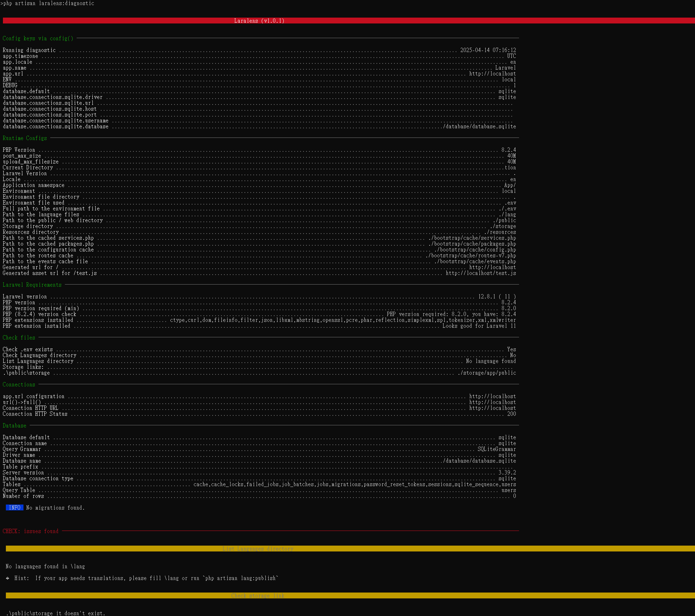Viewport: 695px width, 616px height.
Task: Click './bootstrap/cache/routes-v7.php' path value
Action: 471,256
